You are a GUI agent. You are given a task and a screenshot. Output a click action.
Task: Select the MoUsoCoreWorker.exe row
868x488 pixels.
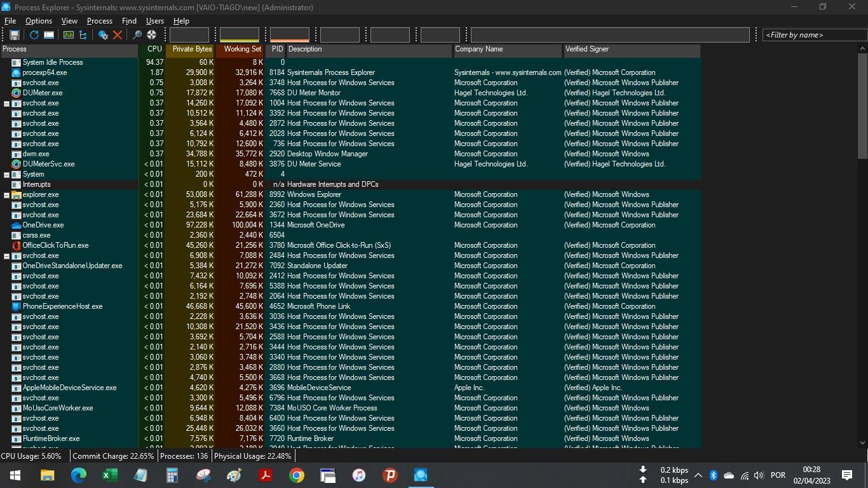tap(350, 408)
